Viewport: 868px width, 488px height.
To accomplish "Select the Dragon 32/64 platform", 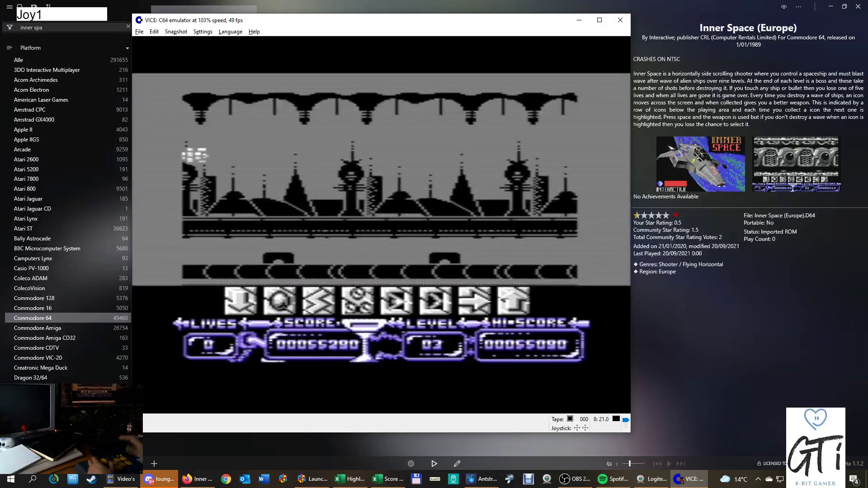I will (68, 378).
